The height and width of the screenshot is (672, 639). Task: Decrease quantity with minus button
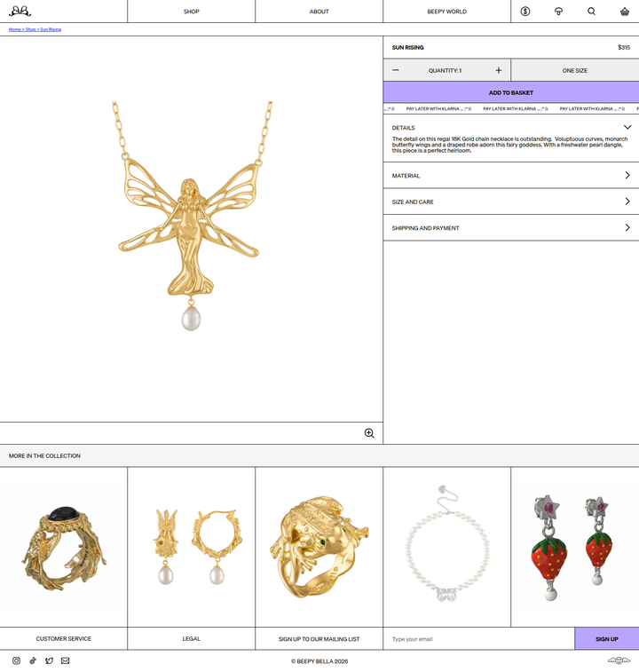396,70
